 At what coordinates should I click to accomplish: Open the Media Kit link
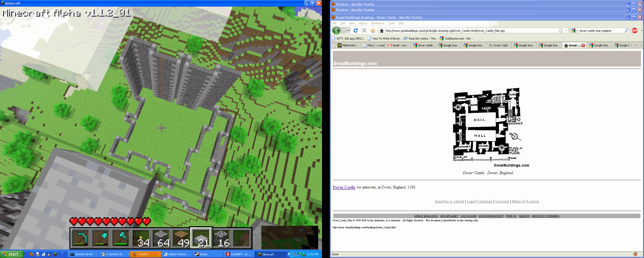pos(519,201)
